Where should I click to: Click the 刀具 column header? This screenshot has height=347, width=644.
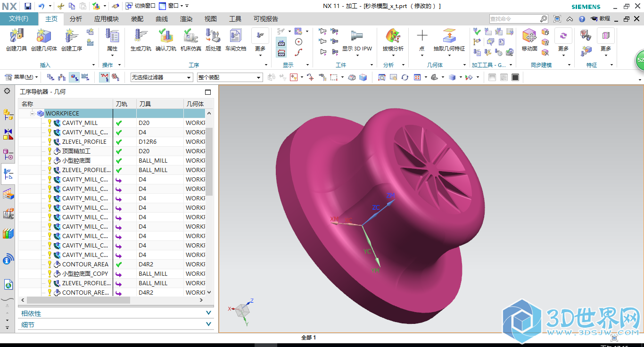point(160,104)
